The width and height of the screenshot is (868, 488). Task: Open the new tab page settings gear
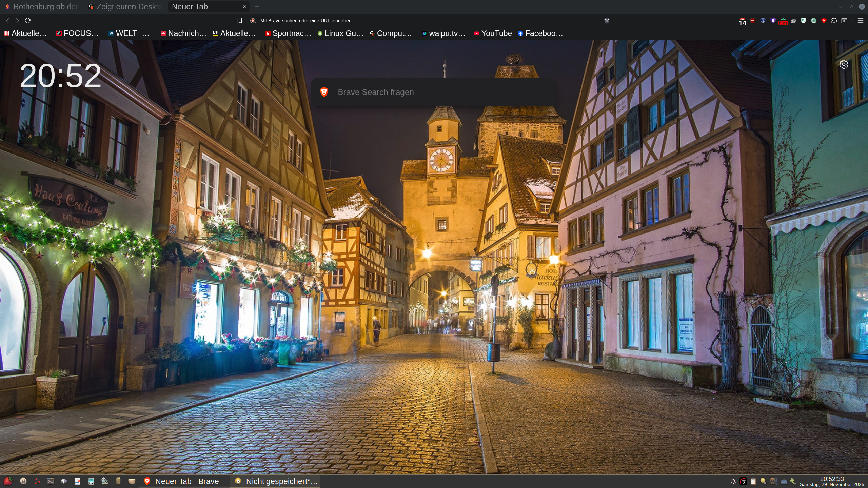843,64
